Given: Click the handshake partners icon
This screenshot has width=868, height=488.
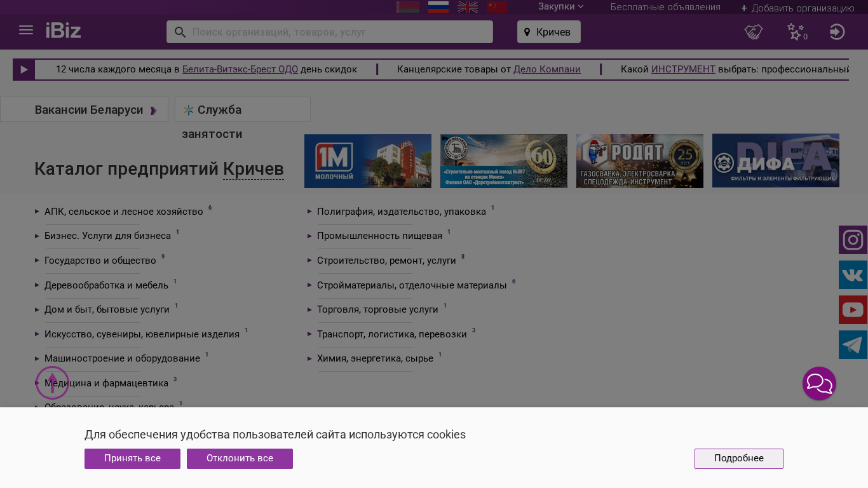Looking at the screenshot, I should tap(754, 32).
